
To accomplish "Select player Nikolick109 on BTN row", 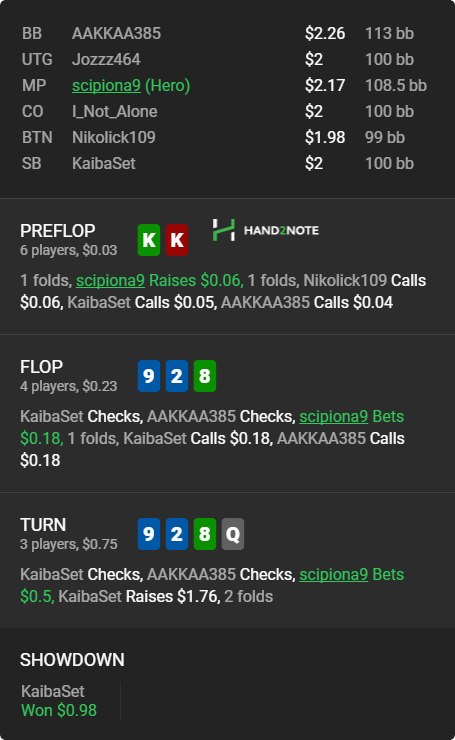I will pyautogui.click(x=114, y=137).
